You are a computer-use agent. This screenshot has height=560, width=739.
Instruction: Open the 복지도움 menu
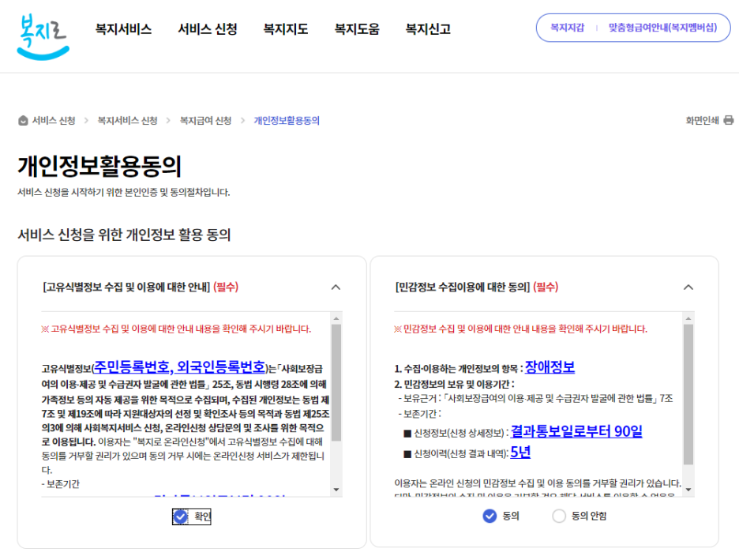(354, 29)
